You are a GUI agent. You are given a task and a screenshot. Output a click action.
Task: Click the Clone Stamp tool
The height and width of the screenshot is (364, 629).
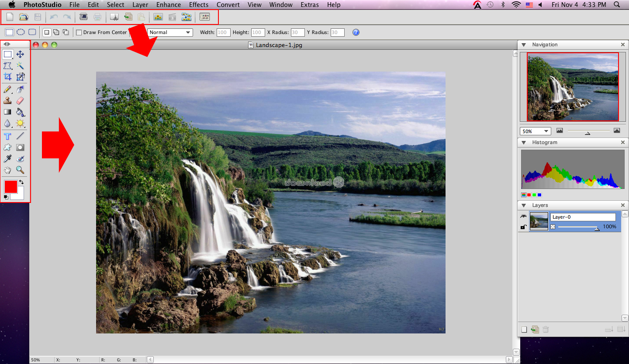tap(7, 100)
